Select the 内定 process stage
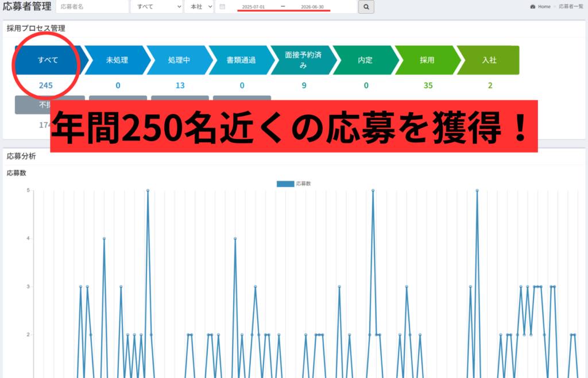 click(x=365, y=60)
